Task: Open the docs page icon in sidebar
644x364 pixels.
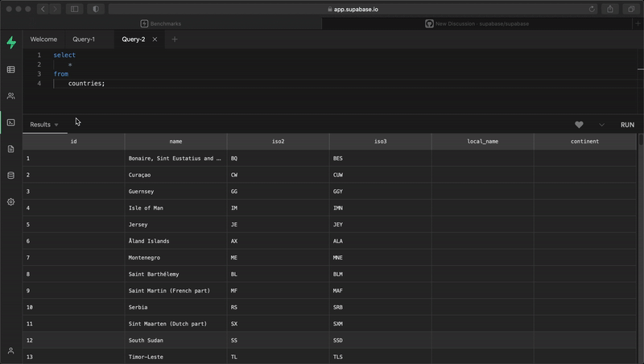Action: pos(10,149)
